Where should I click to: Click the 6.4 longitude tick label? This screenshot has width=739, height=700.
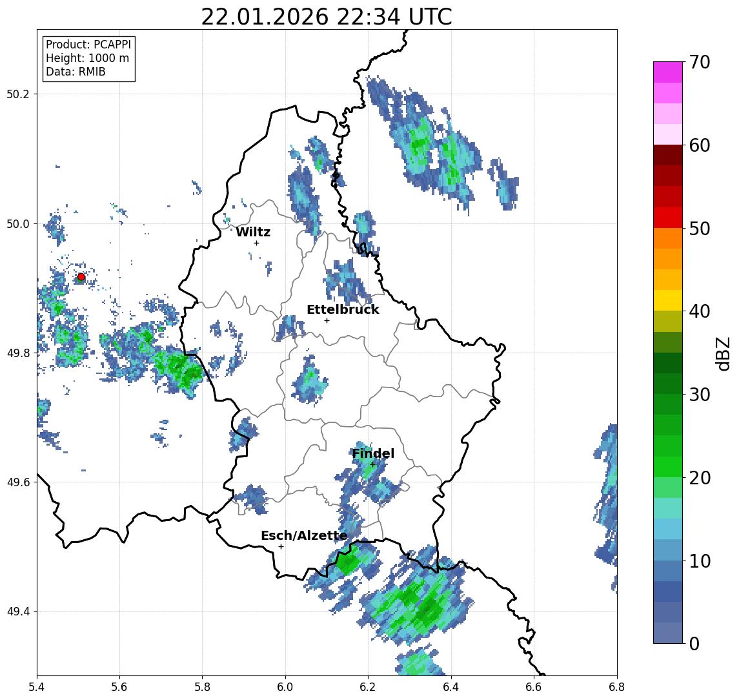(x=452, y=687)
